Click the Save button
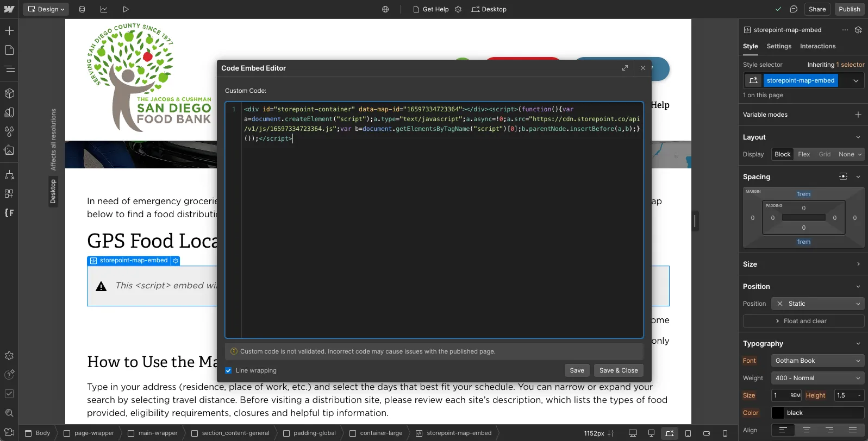The height and width of the screenshot is (441, 868). coord(577,370)
